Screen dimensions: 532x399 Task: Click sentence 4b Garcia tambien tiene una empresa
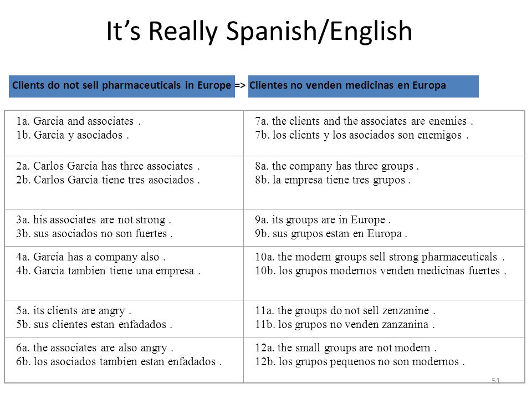[x=108, y=271]
